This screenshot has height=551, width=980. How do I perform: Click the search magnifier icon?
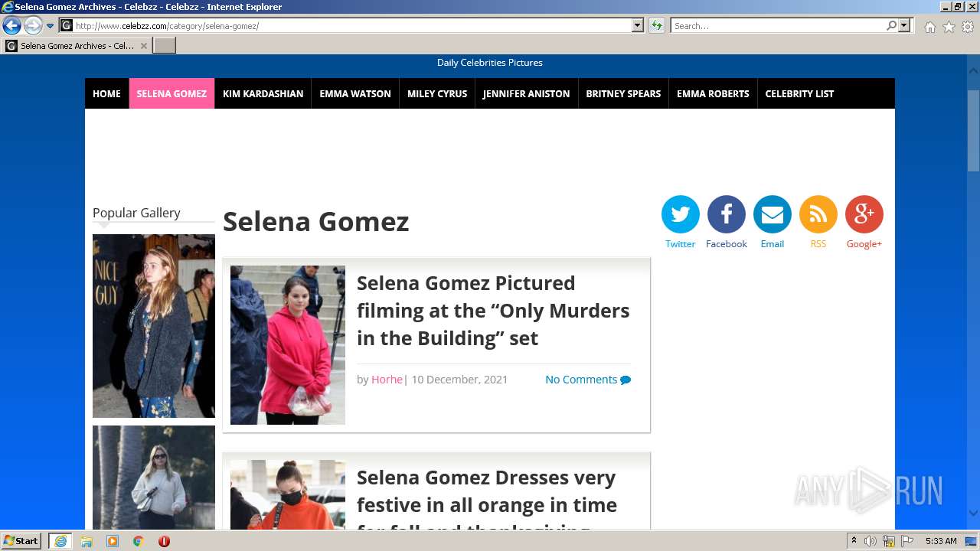click(x=891, y=25)
